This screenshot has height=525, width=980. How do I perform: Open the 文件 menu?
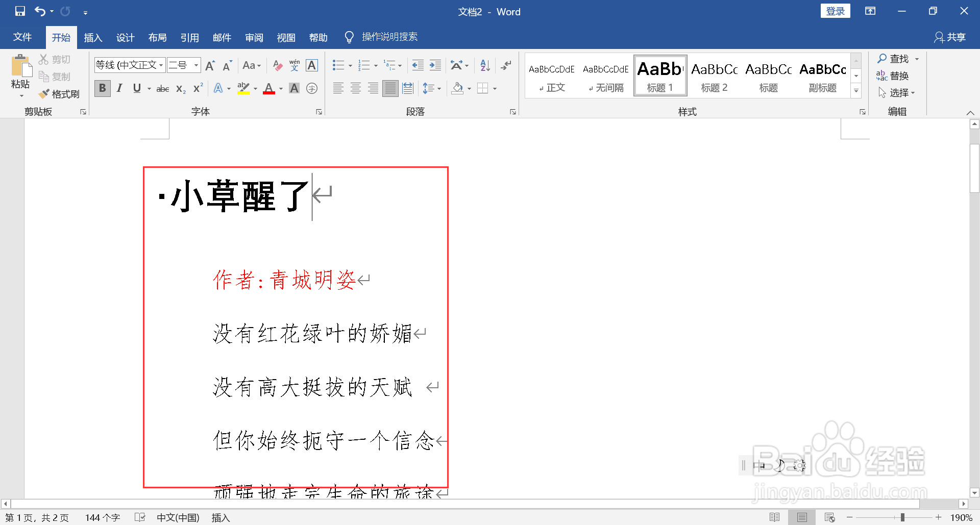(x=22, y=37)
